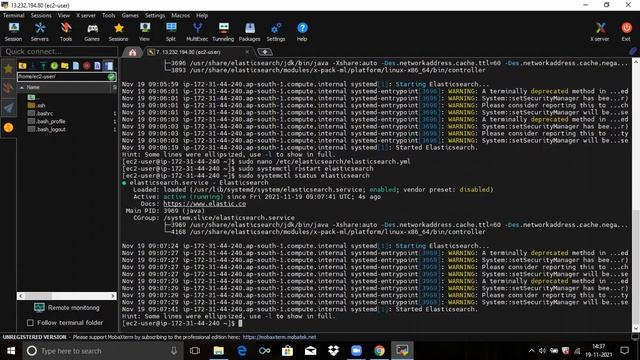Select the .bash_logout file
The width and height of the screenshot is (640, 360).
pyautogui.click(x=46, y=129)
